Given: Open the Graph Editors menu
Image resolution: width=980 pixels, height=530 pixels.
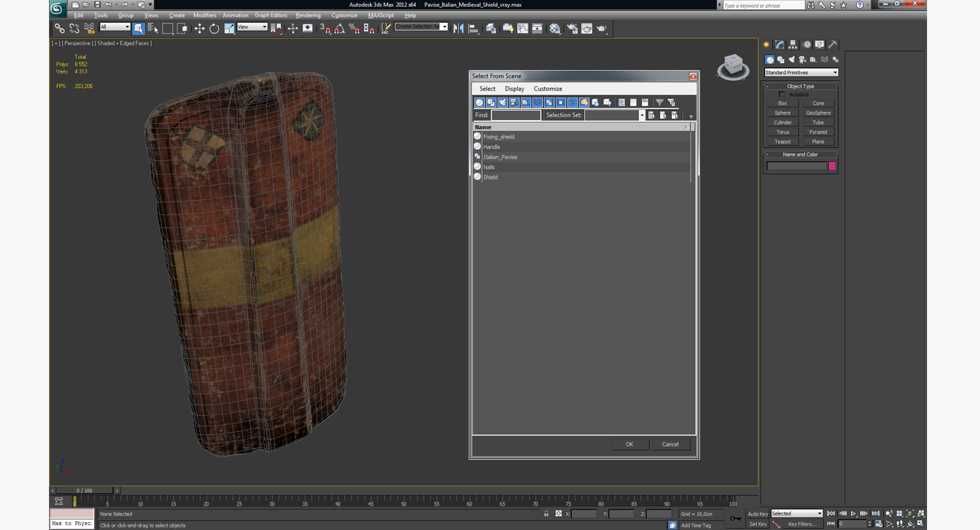Looking at the screenshot, I should click(271, 15).
